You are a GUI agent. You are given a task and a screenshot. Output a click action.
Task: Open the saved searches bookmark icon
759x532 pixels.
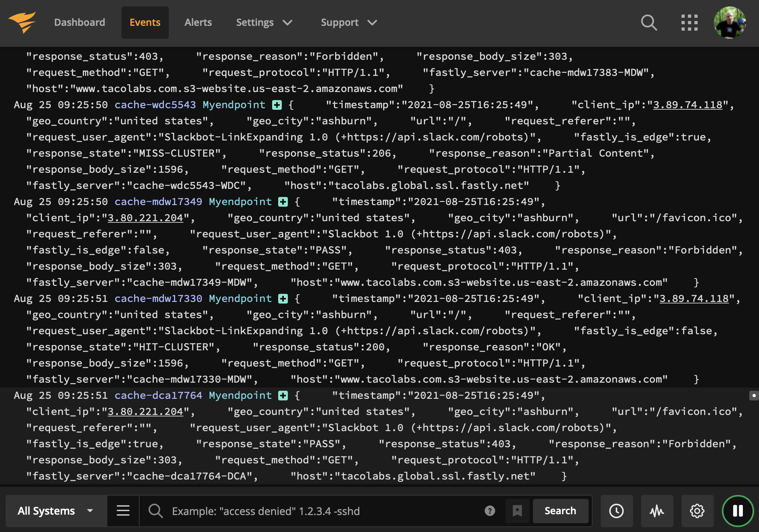(x=517, y=511)
